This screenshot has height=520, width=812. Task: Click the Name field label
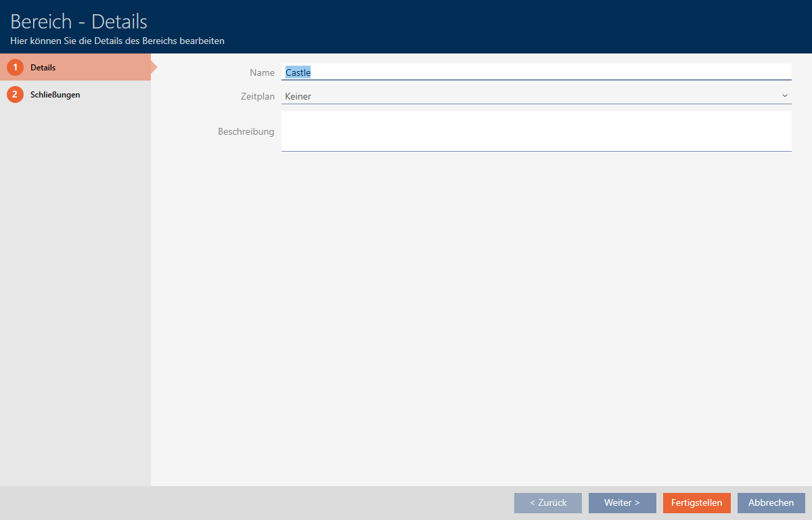coord(262,72)
